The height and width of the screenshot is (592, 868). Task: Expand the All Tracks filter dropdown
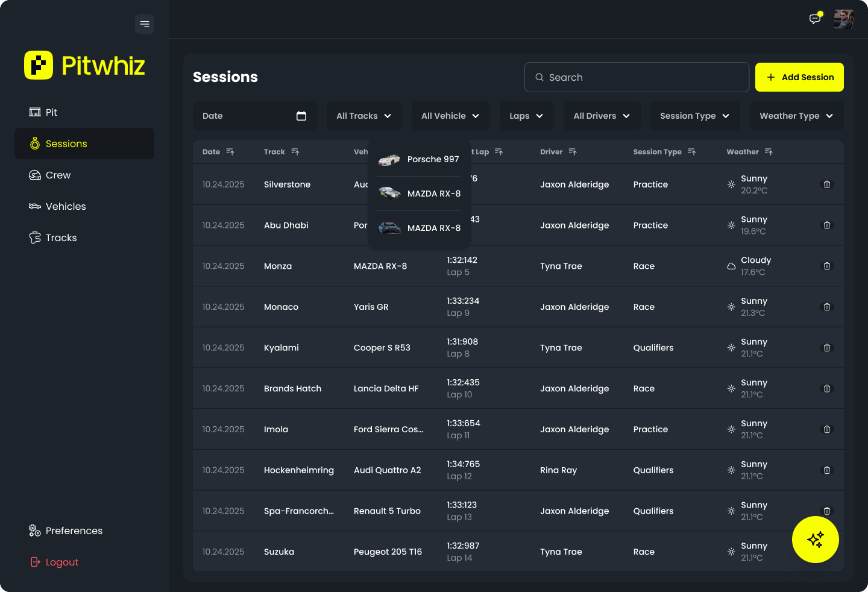(x=364, y=116)
